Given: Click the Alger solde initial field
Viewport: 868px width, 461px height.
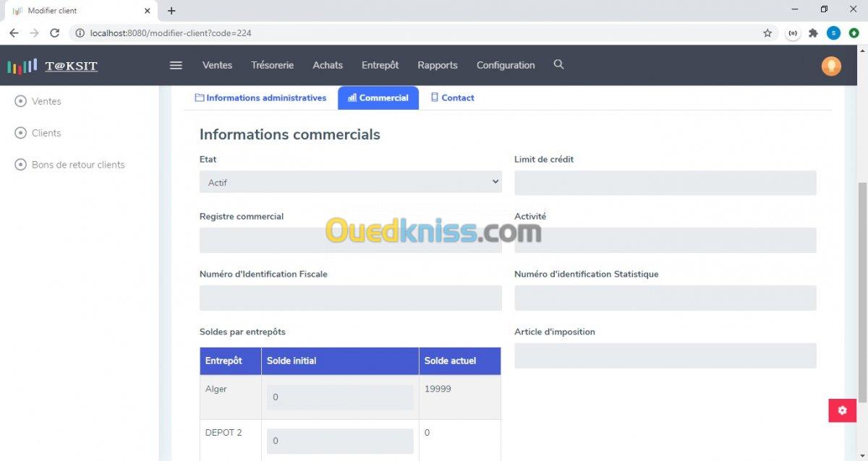Looking at the screenshot, I should pos(340,397).
